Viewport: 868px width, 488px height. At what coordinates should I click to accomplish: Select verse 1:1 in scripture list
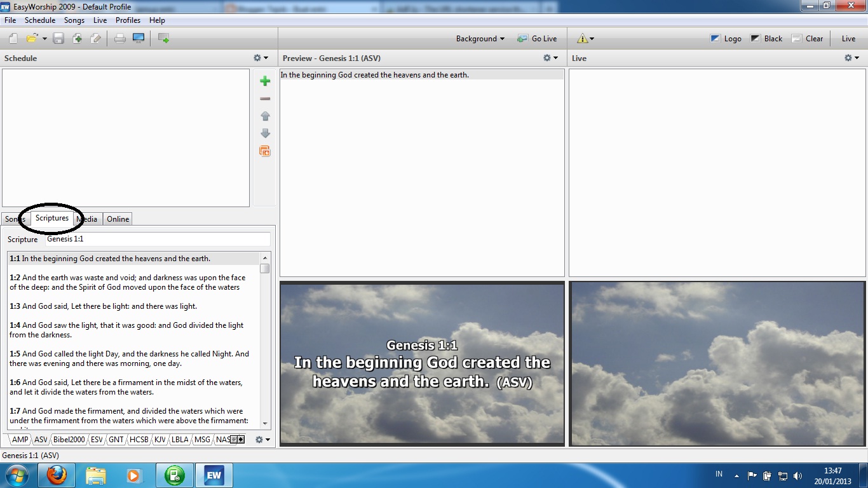coord(134,259)
